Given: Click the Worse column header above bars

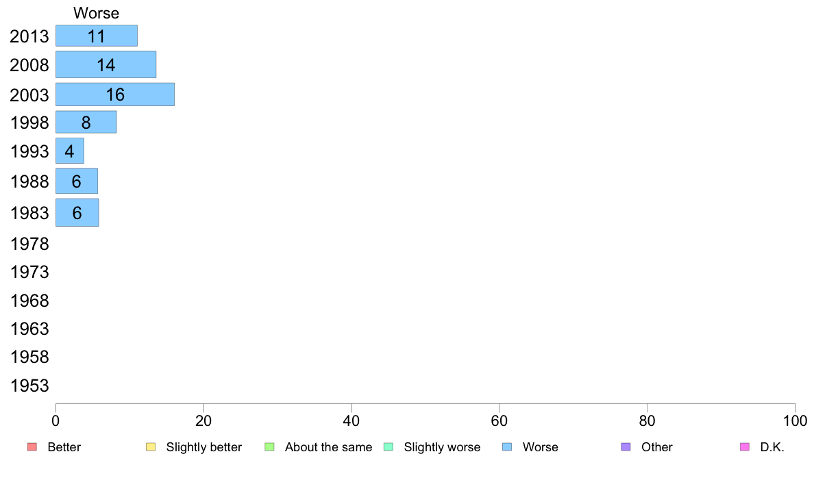Looking at the screenshot, I should (x=96, y=13).
